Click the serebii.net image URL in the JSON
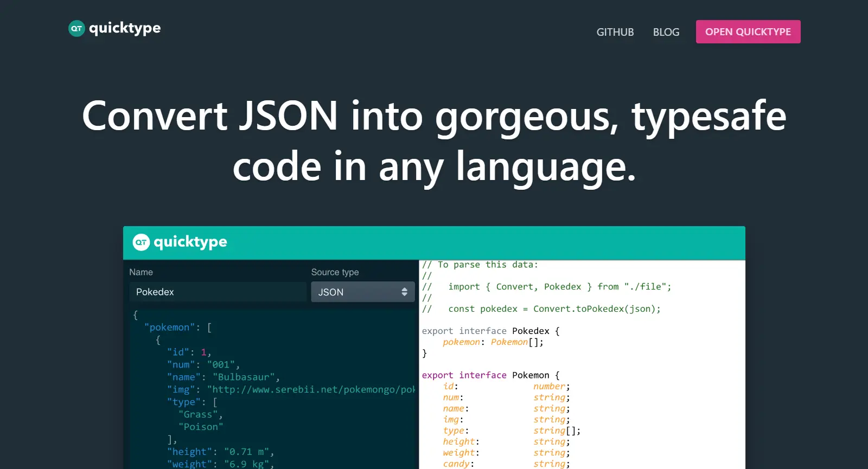Screen dimensions: 868x469 311,390
